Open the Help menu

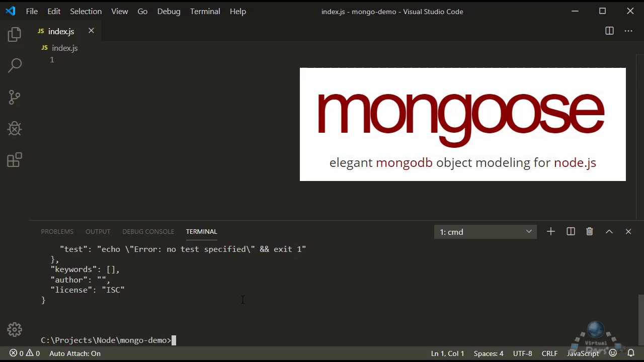pyautogui.click(x=238, y=11)
